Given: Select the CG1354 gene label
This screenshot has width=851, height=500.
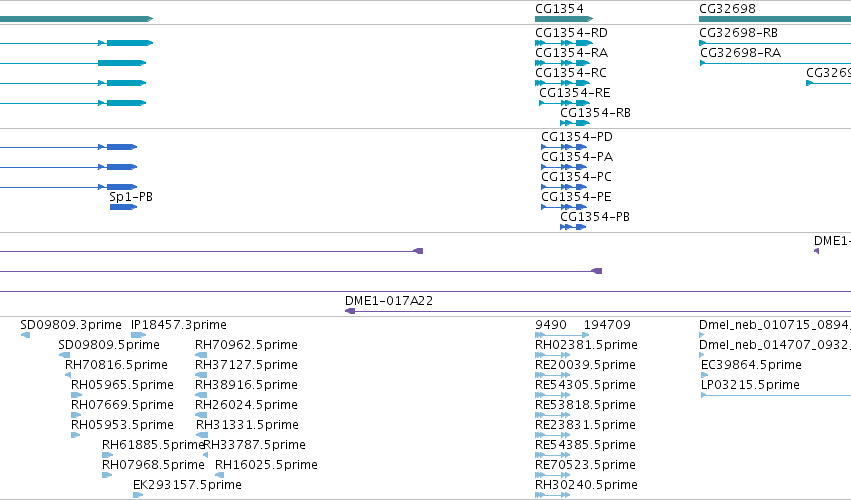Looking at the screenshot, I should click(559, 9).
